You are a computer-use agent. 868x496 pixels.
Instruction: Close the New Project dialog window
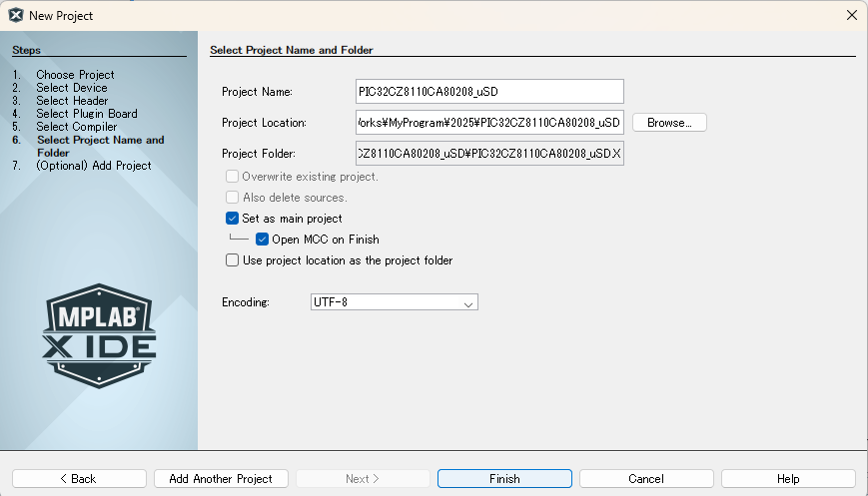tap(851, 15)
